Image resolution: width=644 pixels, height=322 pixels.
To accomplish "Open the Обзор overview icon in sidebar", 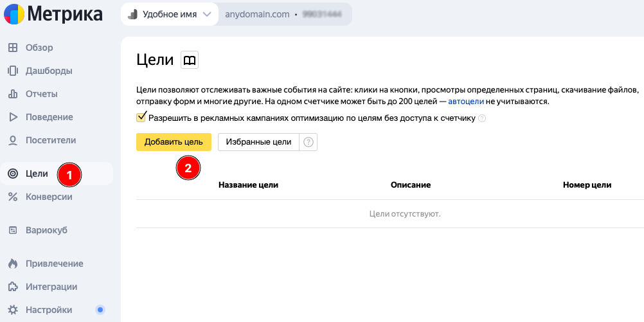I will click(x=12, y=48).
